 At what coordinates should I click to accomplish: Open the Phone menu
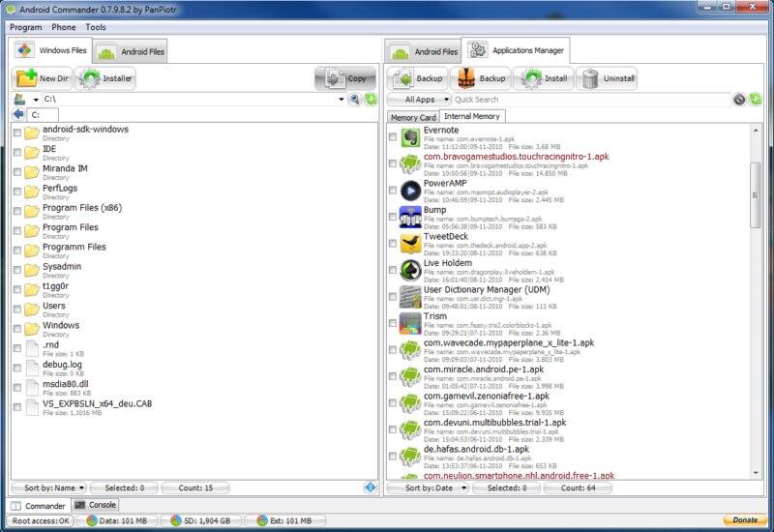click(64, 27)
